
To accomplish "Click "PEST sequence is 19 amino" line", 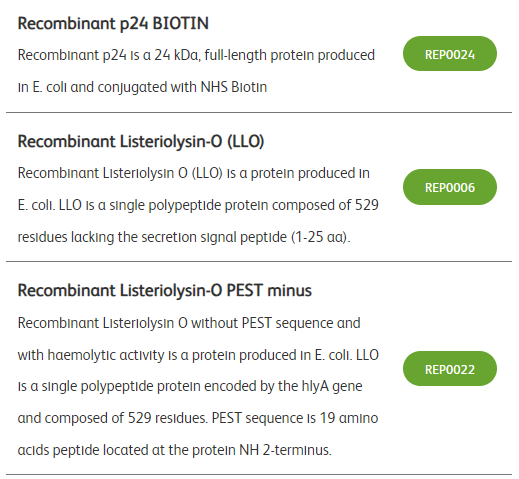I will pyautogui.click(x=295, y=418).
